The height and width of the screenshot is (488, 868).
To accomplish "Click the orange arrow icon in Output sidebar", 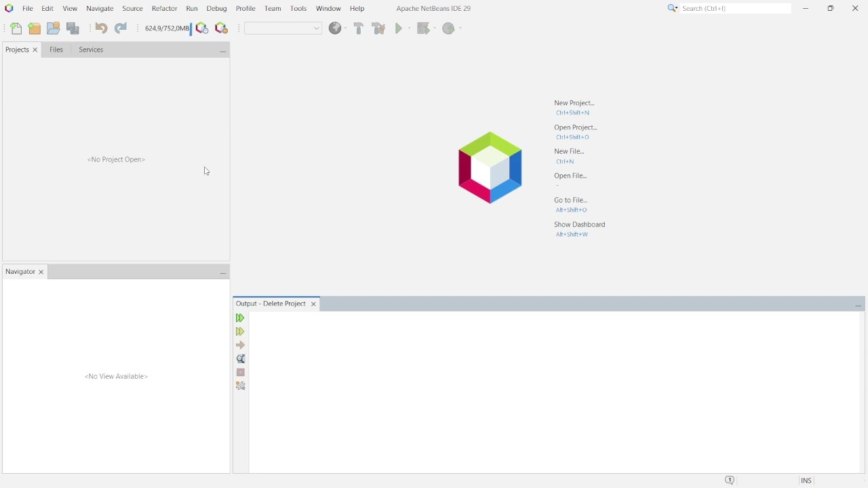I will coord(240,346).
